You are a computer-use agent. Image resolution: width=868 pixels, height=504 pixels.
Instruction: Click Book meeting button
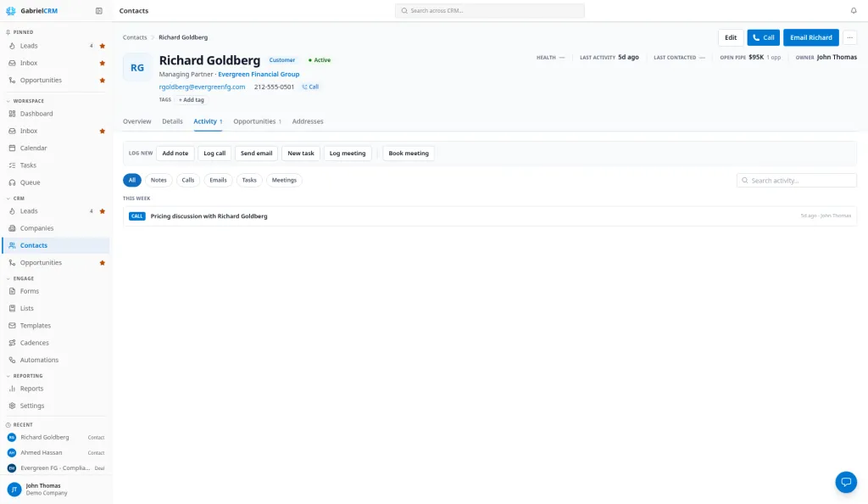click(409, 153)
